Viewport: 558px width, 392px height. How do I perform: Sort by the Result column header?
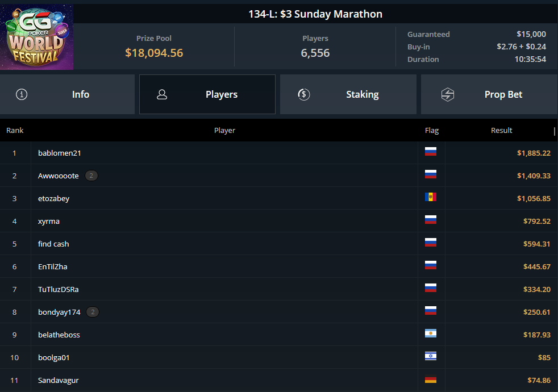tap(501, 130)
